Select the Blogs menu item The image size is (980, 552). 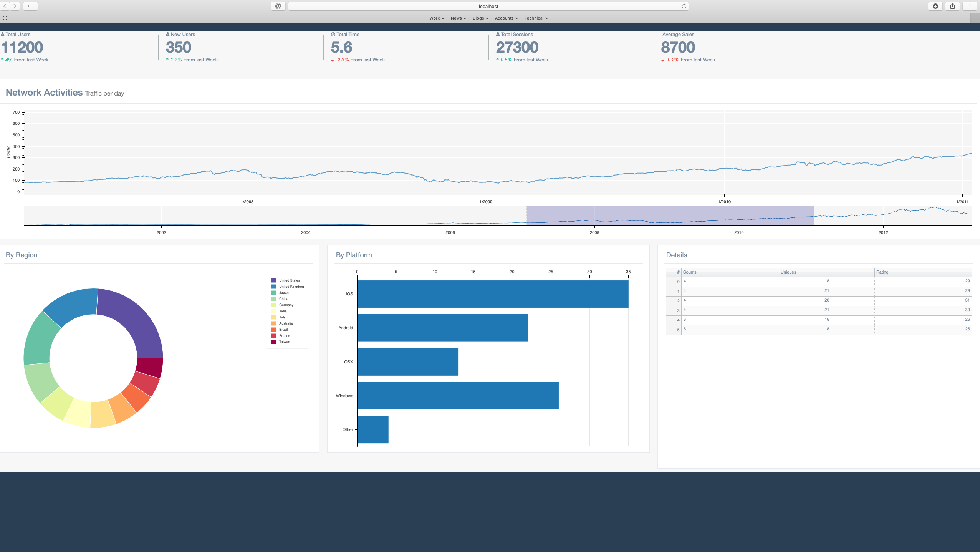(480, 18)
